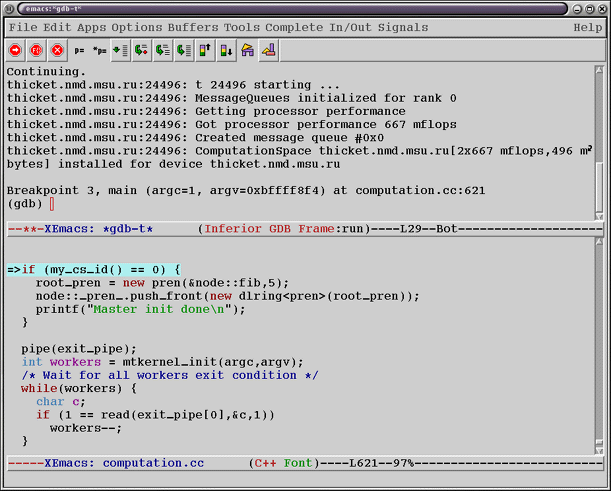The width and height of the screenshot is (611, 491).
Task: Open the Help menu
Action: [588, 27]
